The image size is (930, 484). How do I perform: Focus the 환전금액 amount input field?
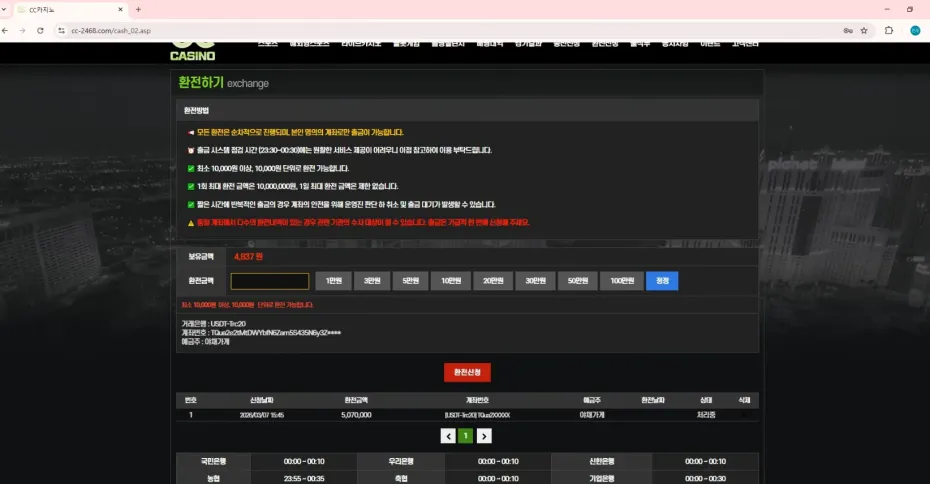click(x=269, y=281)
